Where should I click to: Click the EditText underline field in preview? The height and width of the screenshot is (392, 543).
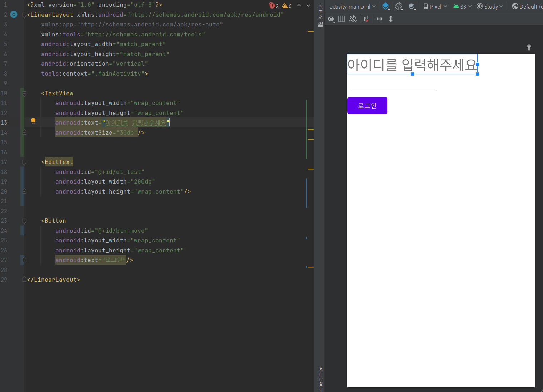coord(393,86)
